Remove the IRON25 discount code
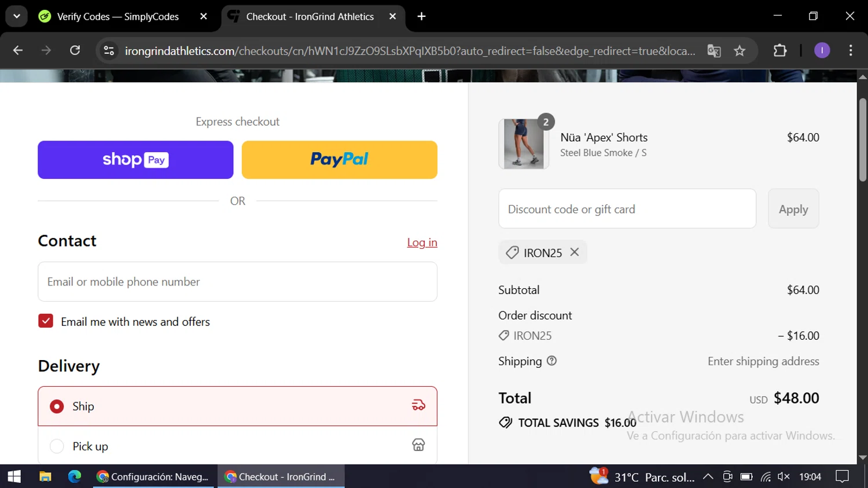This screenshot has width=868, height=488. [x=574, y=252]
